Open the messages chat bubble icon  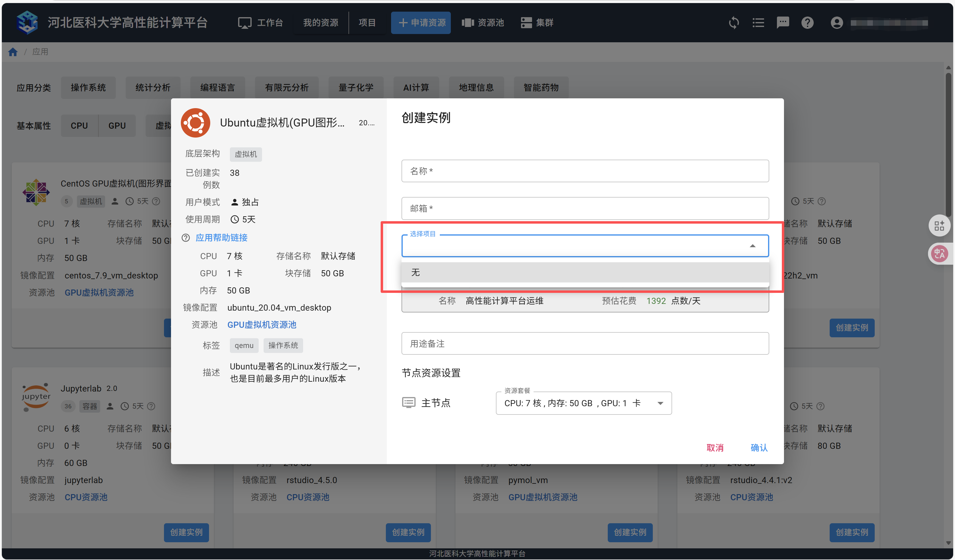782,23
